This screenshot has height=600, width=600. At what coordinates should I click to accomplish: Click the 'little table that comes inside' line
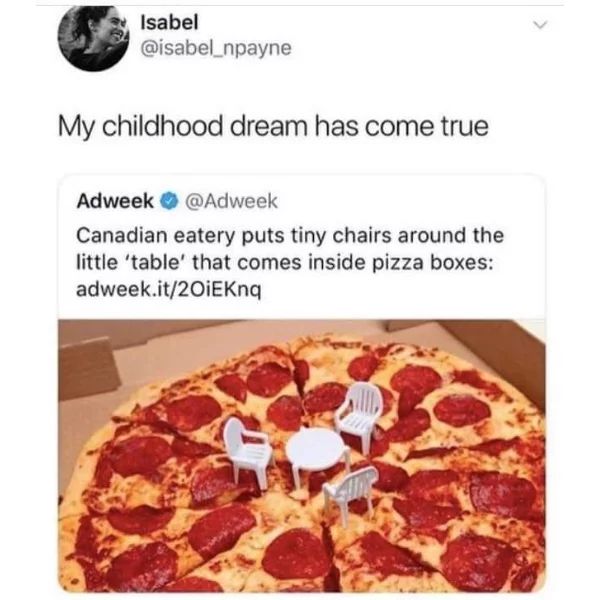(285, 263)
